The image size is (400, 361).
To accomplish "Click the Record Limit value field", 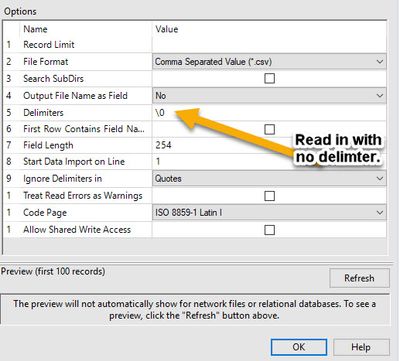I will point(269,45).
